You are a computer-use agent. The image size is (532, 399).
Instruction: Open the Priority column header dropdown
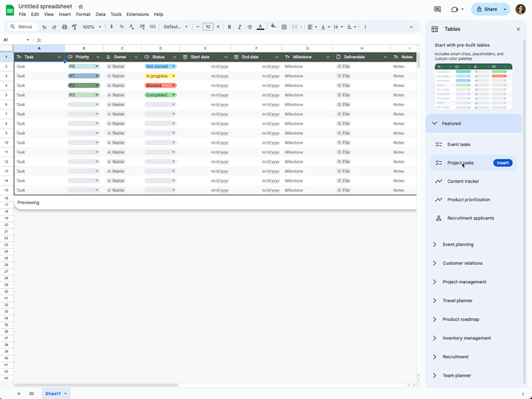coord(98,57)
